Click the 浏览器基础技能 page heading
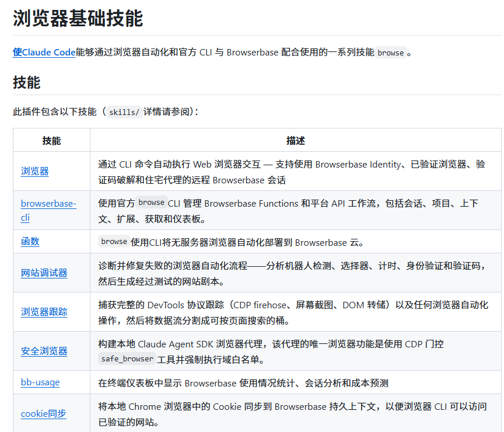Image resolution: width=504 pixels, height=432 pixels. click(78, 18)
